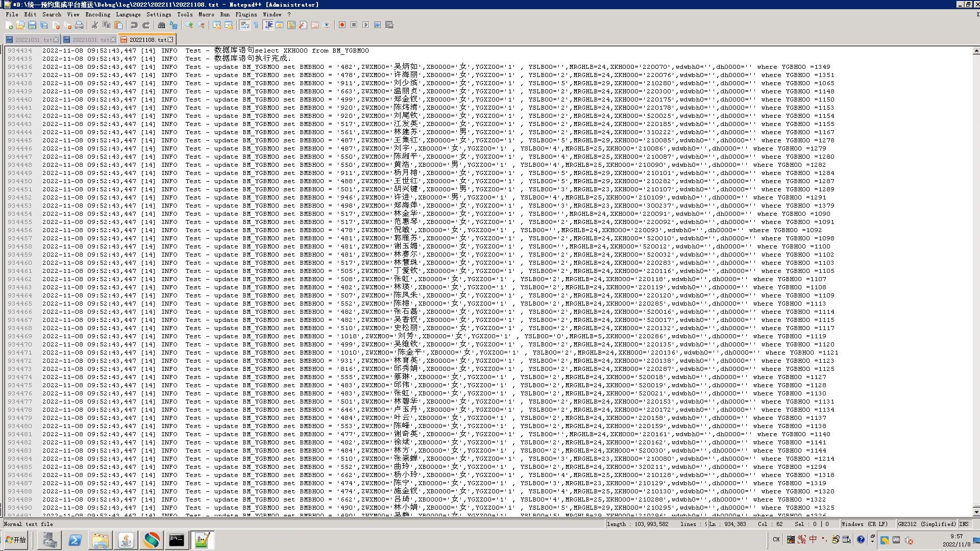The height and width of the screenshot is (551, 980).
Task: Click the 开始 Start button
Action: point(15,540)
